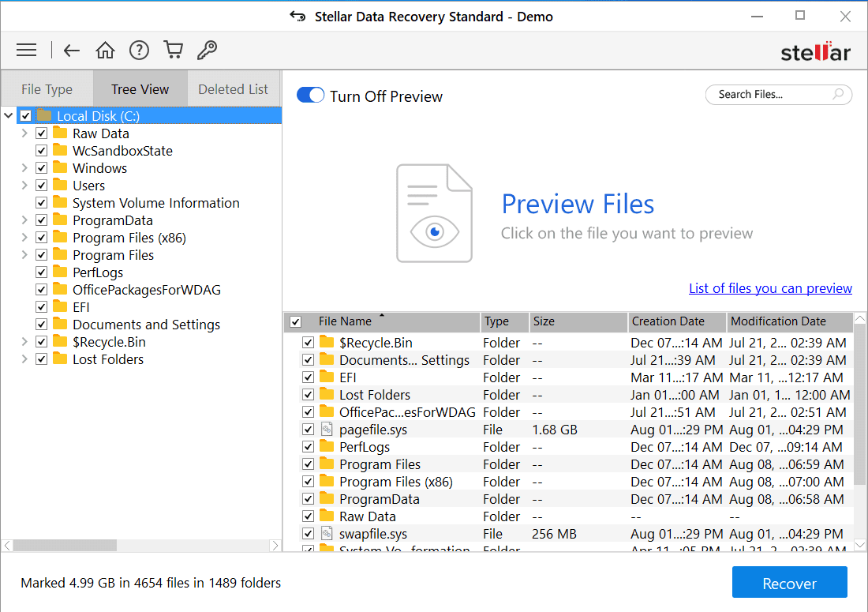This screenshot has height=612, width=868.
Task: Click the System Volume Information folder icon
Action: pos(60,202)
